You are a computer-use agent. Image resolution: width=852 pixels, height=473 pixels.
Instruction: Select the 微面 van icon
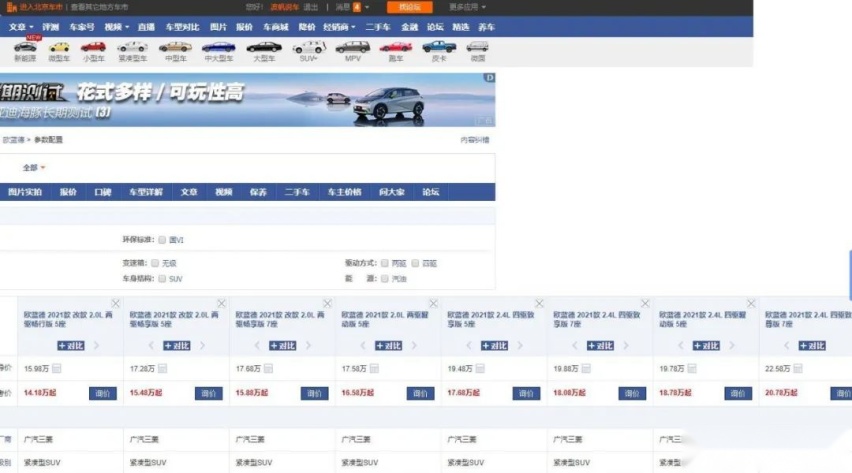478,47
